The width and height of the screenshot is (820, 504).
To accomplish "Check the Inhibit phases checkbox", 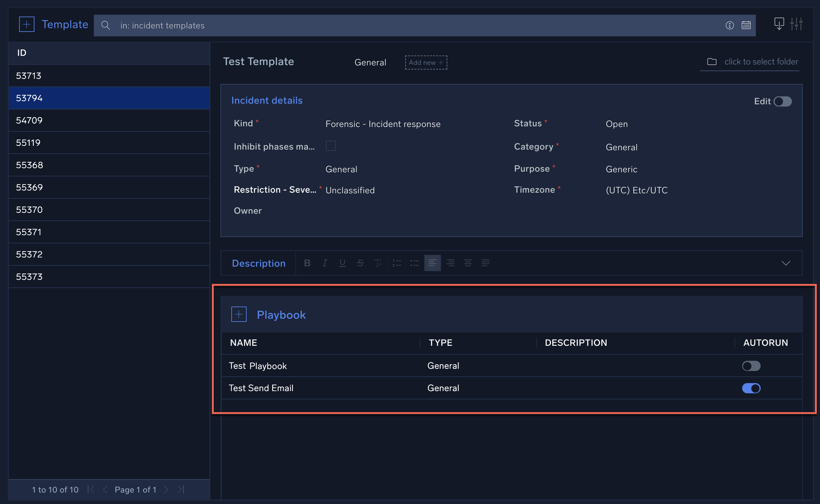I will click(x=330, y=146).
